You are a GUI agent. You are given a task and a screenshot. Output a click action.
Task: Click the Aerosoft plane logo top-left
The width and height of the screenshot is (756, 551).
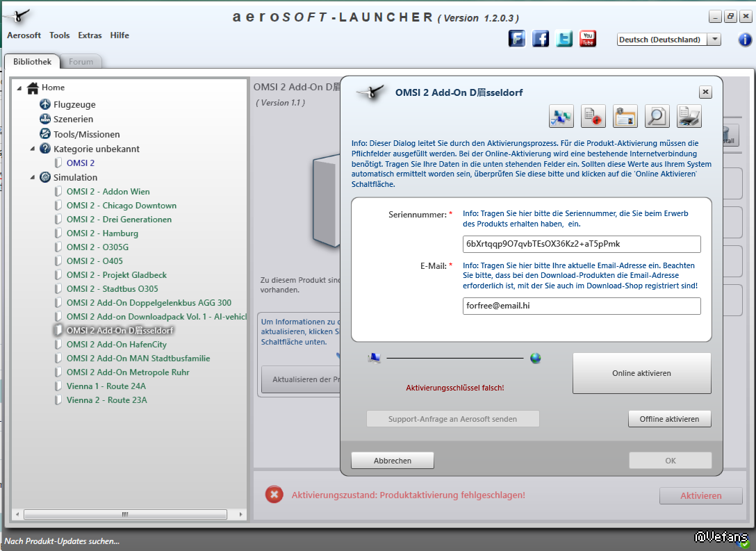[18, 17]
